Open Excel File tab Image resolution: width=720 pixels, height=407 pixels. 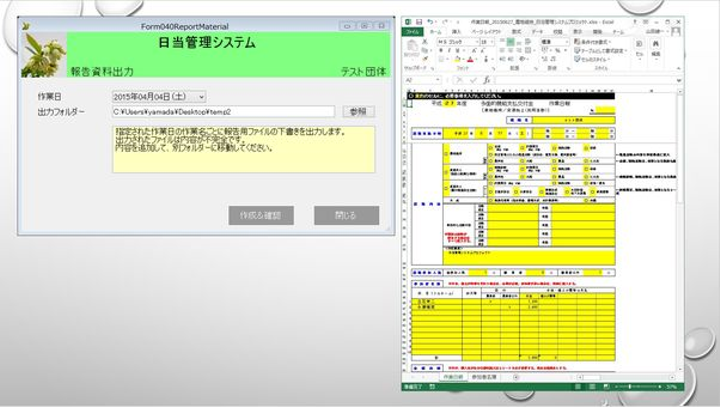[x=412, y=32]
